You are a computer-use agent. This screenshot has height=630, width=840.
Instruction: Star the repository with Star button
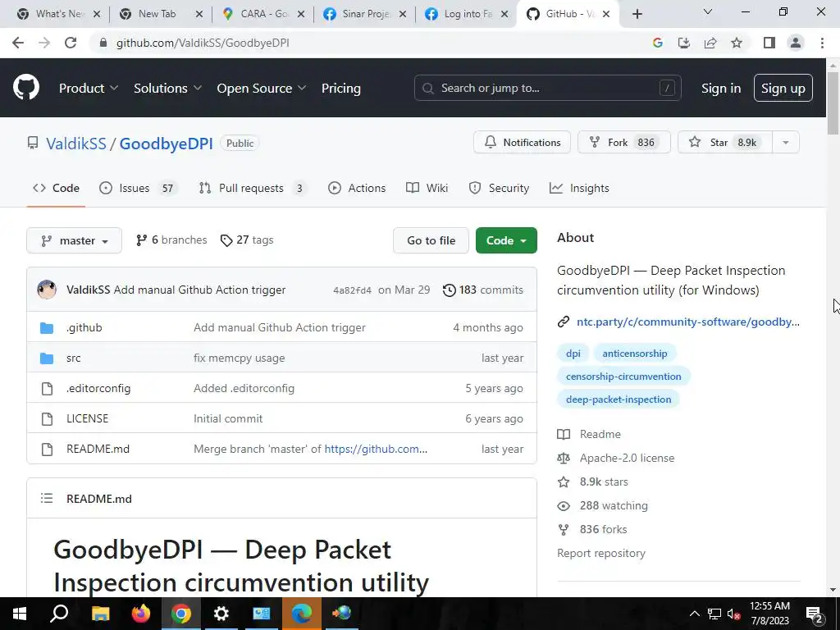click(x=725, y=143)
